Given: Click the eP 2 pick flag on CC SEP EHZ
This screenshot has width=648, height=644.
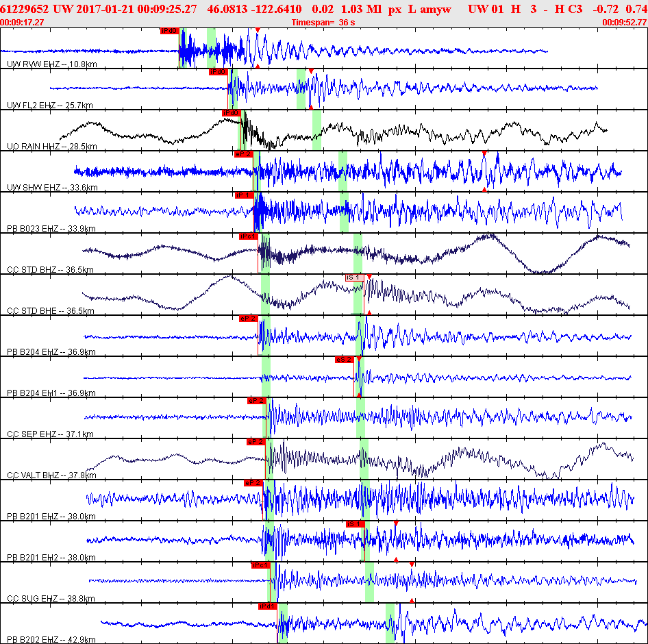Looking at the screenshot, I should tap(256, 401).
